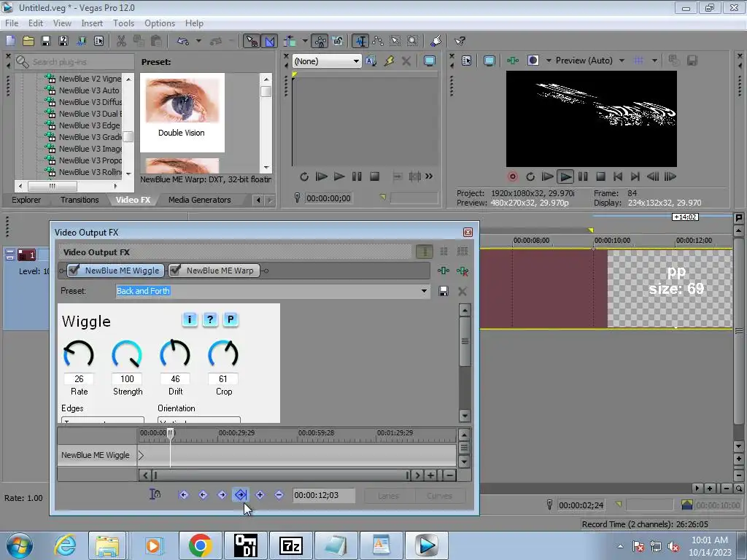Select the Normal Edit tool
The width and height of the screenshot is (747, 560).
coord(360,42)
